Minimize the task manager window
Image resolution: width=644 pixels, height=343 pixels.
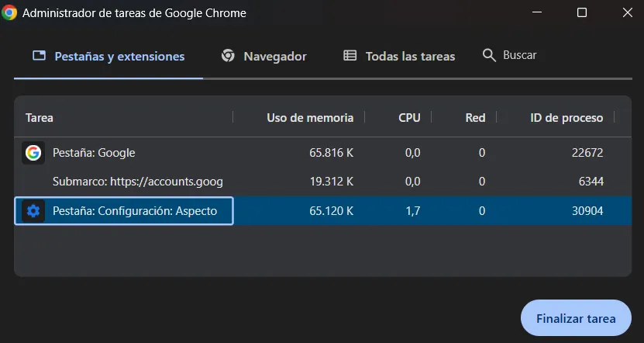pos(537,12)
